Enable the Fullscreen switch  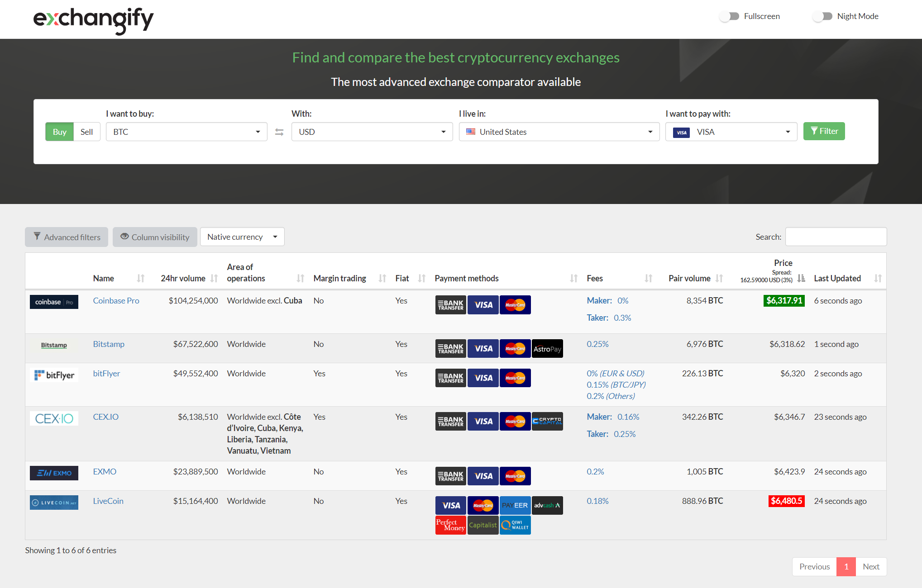(729, 16)
